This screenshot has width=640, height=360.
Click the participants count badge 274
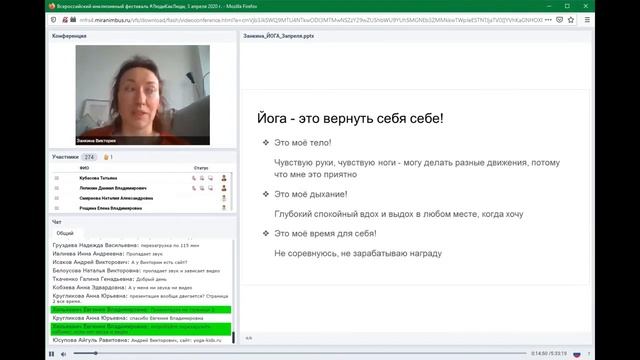coord(89,157)
